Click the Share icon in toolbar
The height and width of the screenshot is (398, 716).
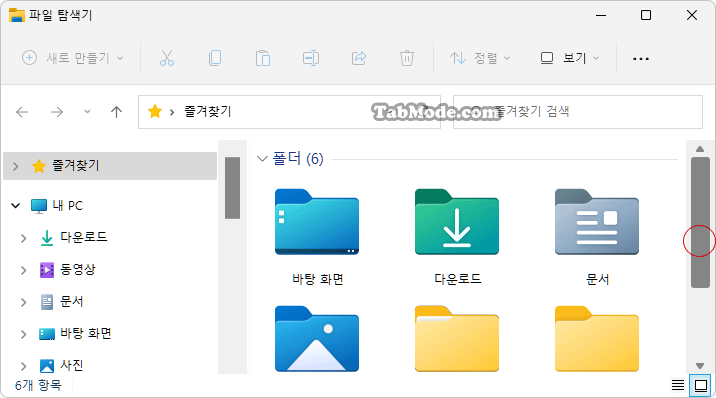(x=359, y=58)
